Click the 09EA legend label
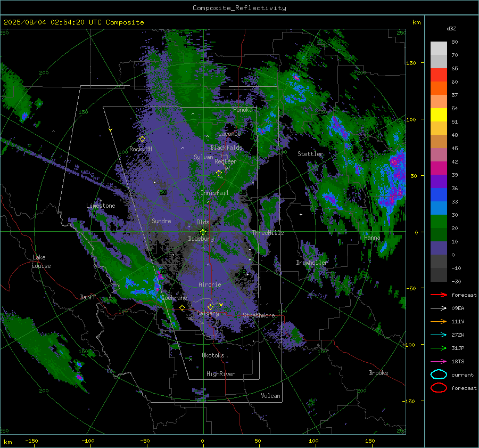Viewport: 479px width, 448px height. click(458, 308)
